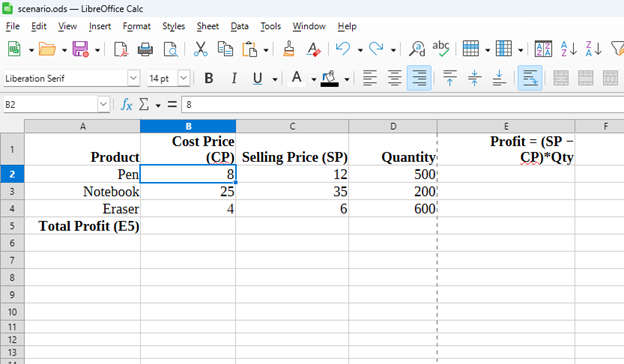Expand the font size dropdown
The height and width of the screenshot is (364, 624).
183,78
